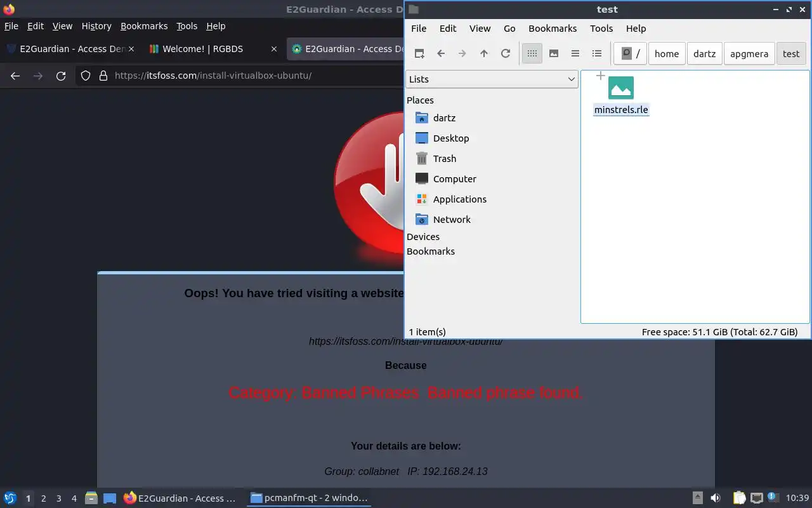The image size is (812, 508).
Task: Open new tab in file manager toolbar
Action: (419, 54)
